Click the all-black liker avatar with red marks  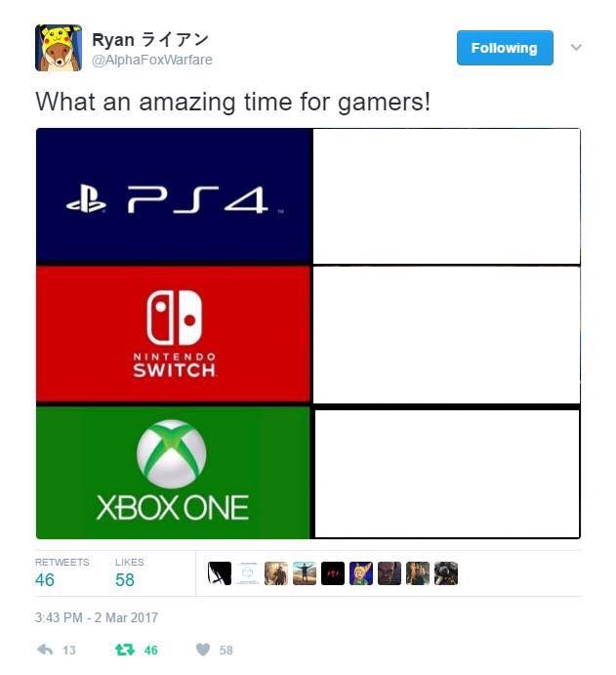coord(333,573)
